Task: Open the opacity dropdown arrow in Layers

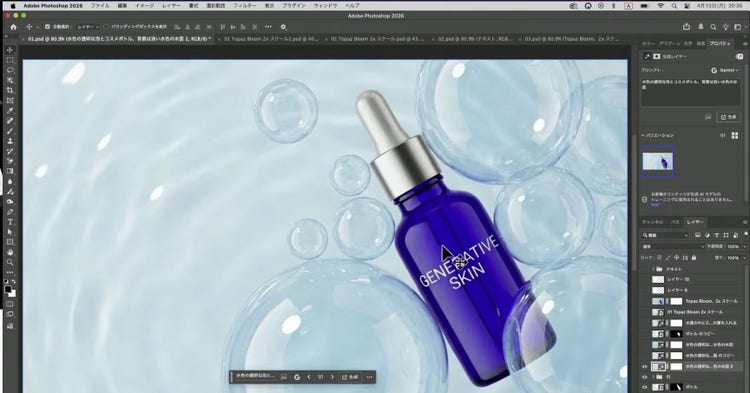Action: pyautogui.click(x=744, y=247)
